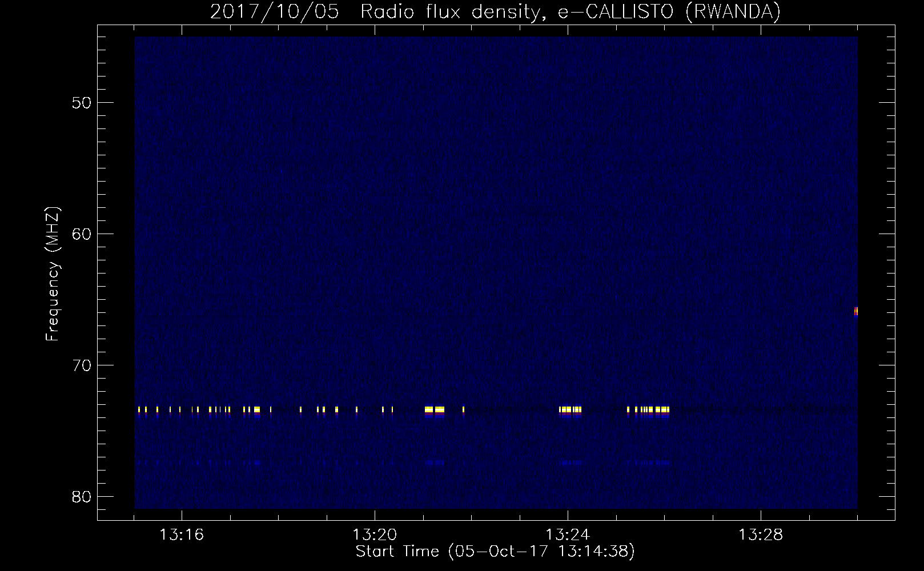This screenshot has height=571, width=924.
Task: Click the 13:16 time tick label
Action: coord(182,535)
